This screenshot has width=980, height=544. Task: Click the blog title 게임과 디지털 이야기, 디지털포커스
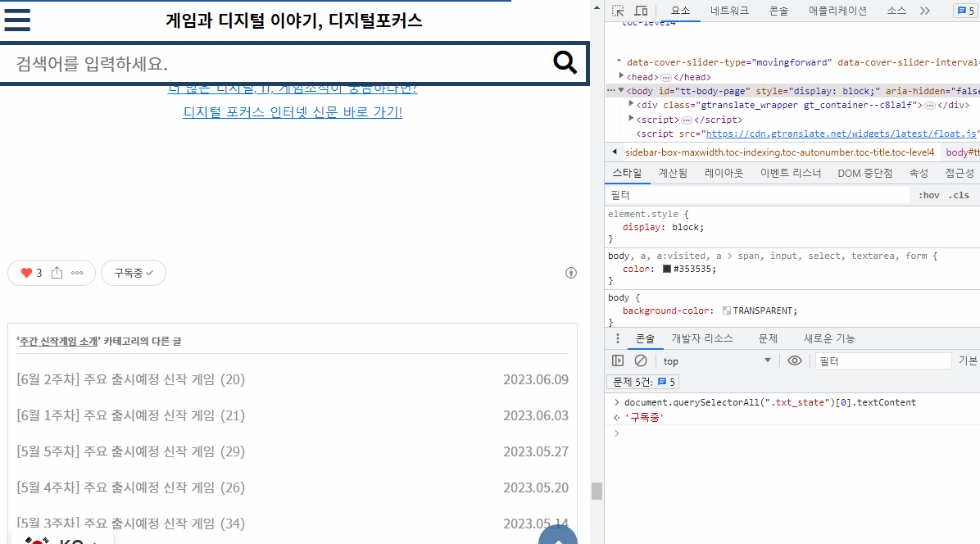(x=293, y=20)
